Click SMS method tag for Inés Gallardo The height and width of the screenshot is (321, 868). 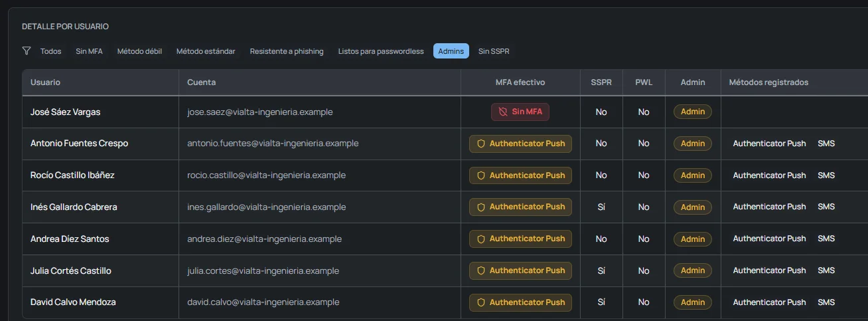(x=826, y=207)
